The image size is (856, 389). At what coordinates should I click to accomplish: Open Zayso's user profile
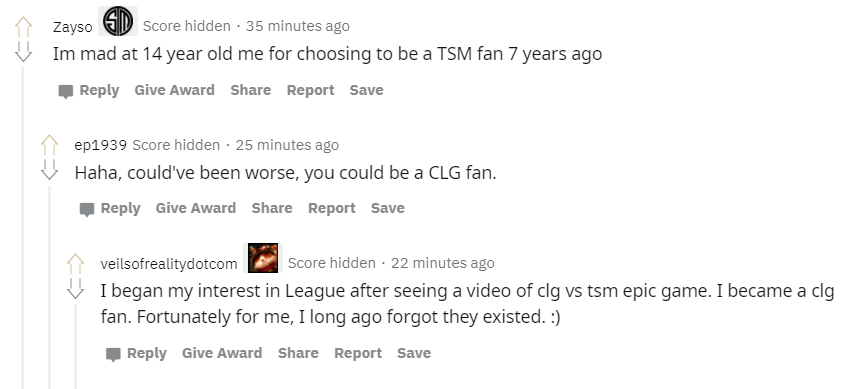pos(73,27)
